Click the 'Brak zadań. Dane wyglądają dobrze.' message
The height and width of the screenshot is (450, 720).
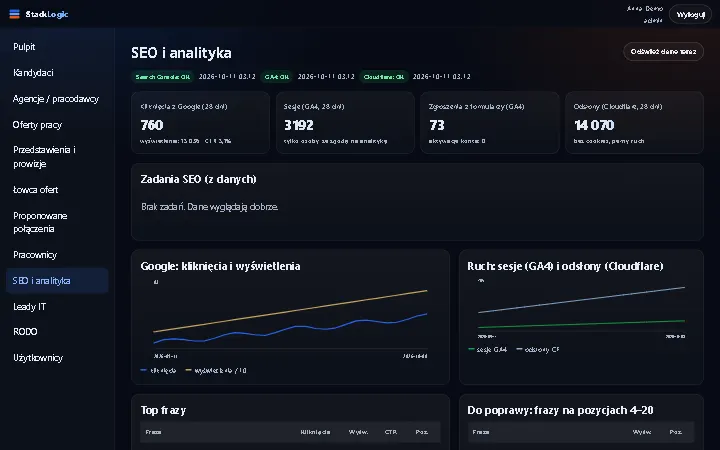coord(209,207)
